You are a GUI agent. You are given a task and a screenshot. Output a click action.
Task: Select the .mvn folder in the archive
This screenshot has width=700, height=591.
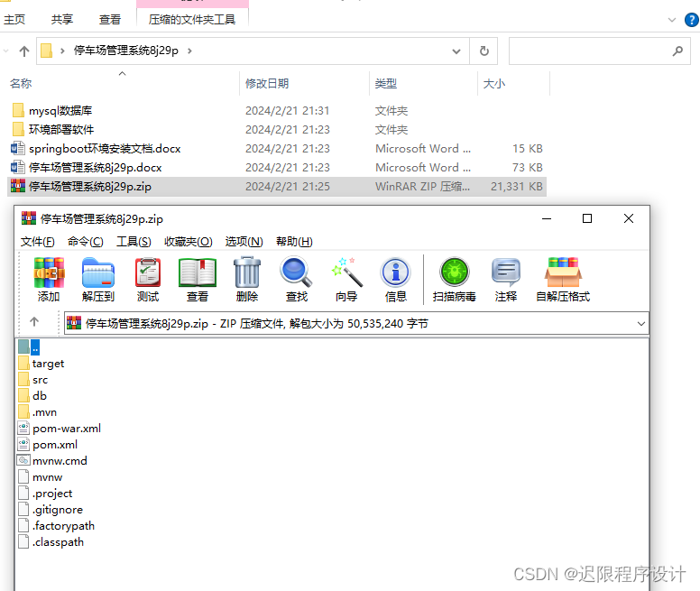[x=38, y=412]
